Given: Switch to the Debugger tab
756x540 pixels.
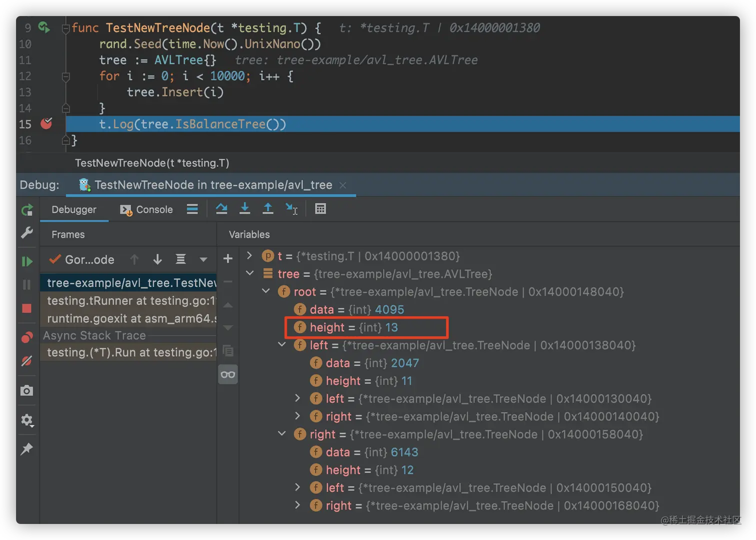Looking at the screenshot, I should click(x=74, y=210).
